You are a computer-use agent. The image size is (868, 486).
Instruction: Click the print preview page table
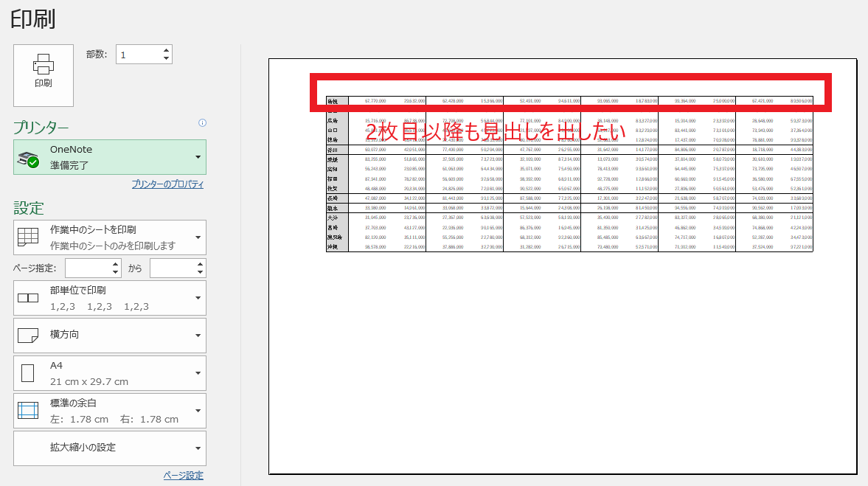click(x=569, y=174)
